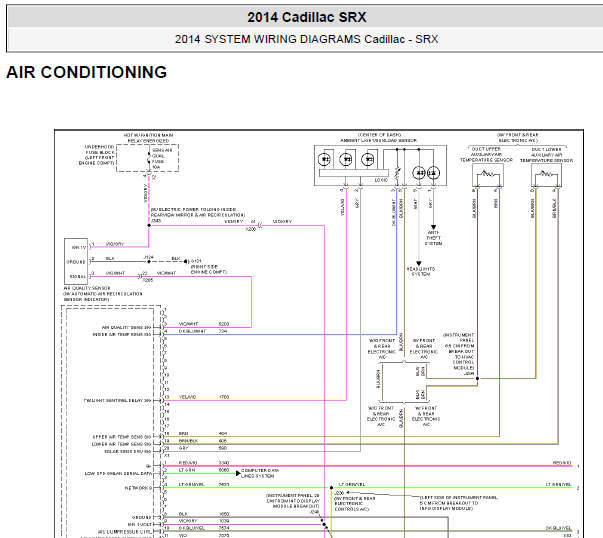Click the "2014 SYSTEM WIRING DIAGRAMS Cadillac - SRX" subtitle
Viewport: 603px width, 538px height.
306,39
